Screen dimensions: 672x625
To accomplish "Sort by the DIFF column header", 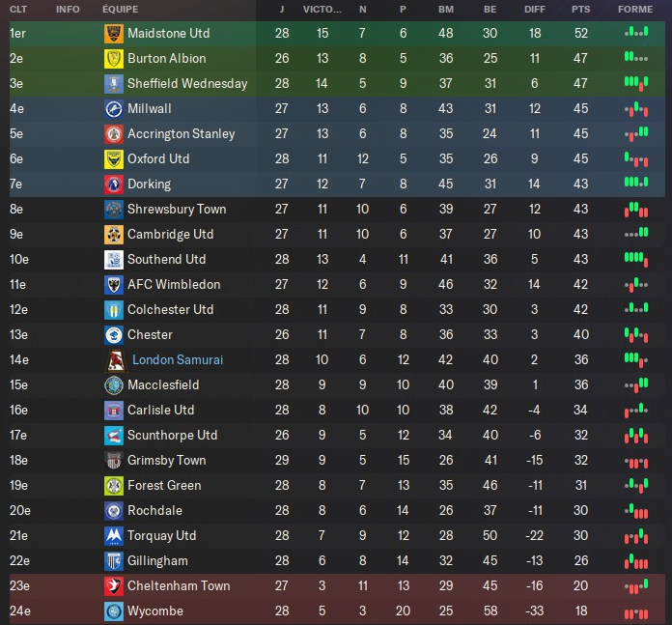I will coord(535,9).
